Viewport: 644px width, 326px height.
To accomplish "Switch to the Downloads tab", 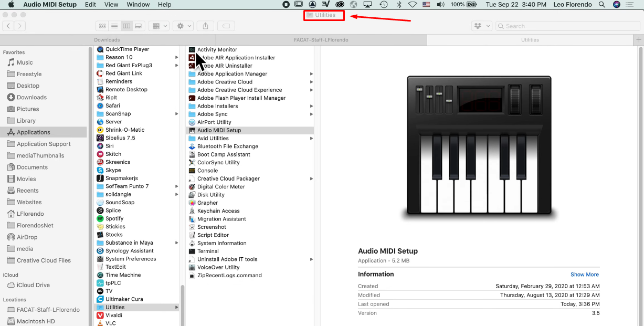I will [107, 40].
